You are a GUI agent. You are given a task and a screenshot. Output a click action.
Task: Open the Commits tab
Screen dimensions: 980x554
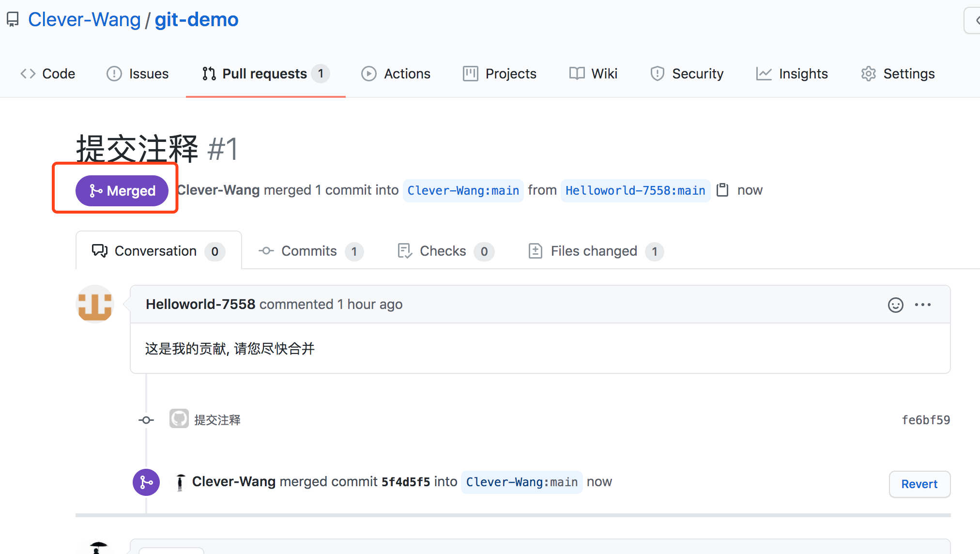pyautogui.click(x=309, y=251)
